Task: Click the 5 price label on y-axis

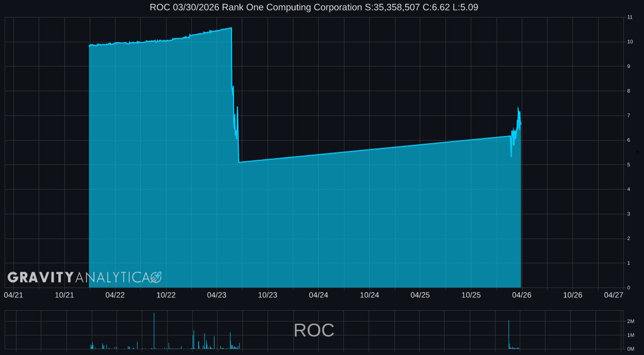Action: coord(629,165)
